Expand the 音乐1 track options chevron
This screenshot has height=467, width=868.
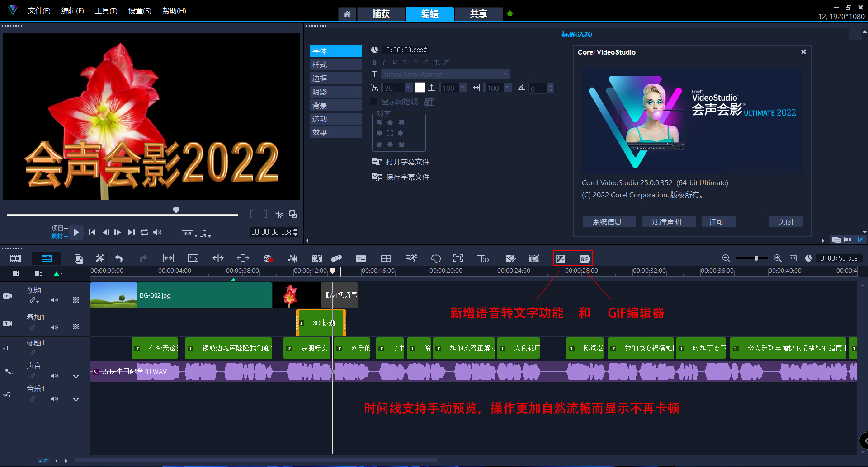[76, 399]
